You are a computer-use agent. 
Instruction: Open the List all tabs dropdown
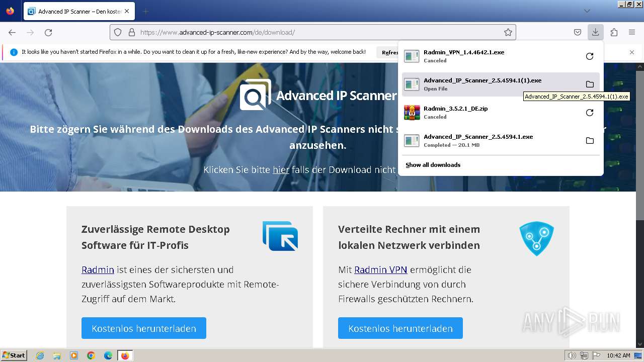[x=587, y=11]
